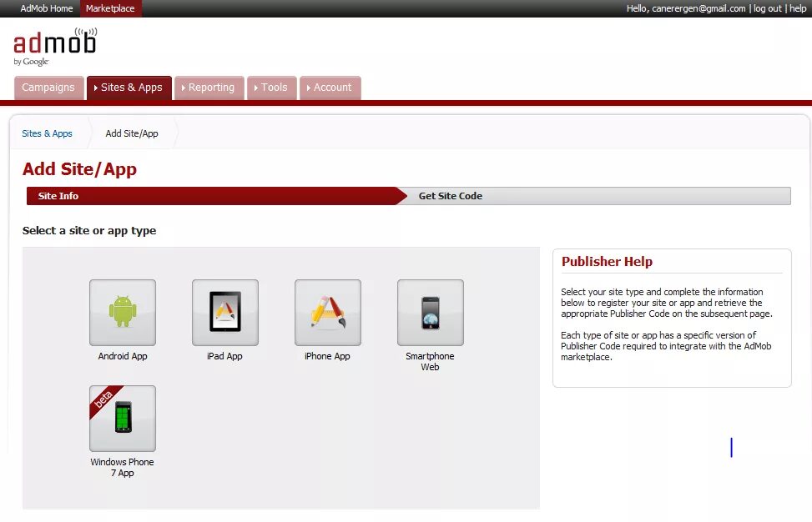Click the Add Site/App page title
This screenshot has width=812, height=522.
[x=80, y=169]
